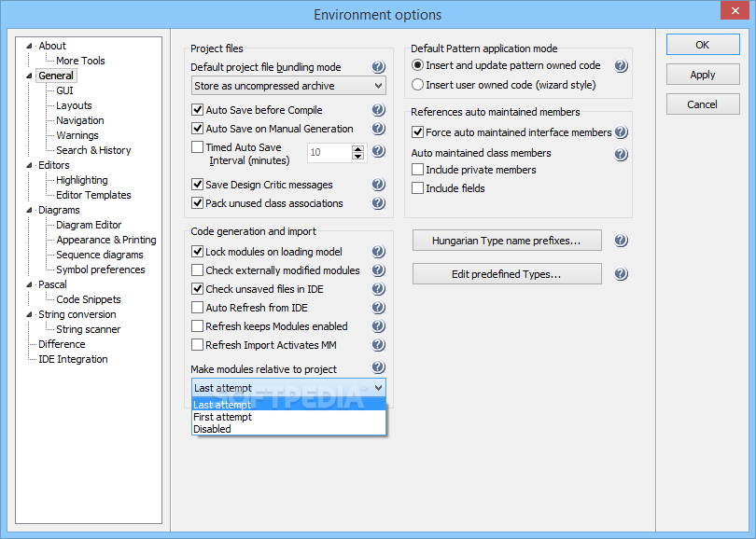756x539 pixels.
Task: Collapse the Diagrams tree node
Action: pos(29,210)
